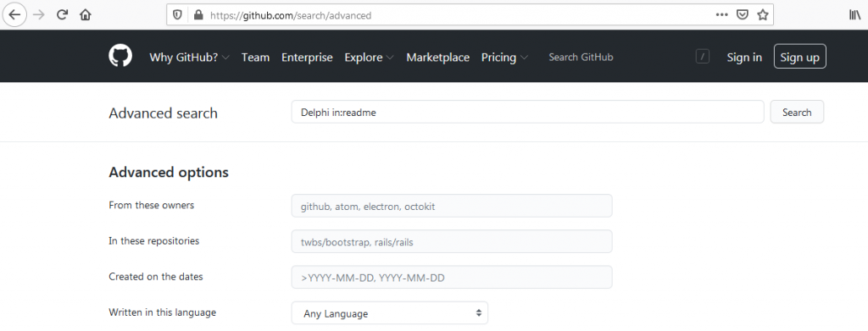
Task: Click the Advanced search heading
Action: point(164,113)
